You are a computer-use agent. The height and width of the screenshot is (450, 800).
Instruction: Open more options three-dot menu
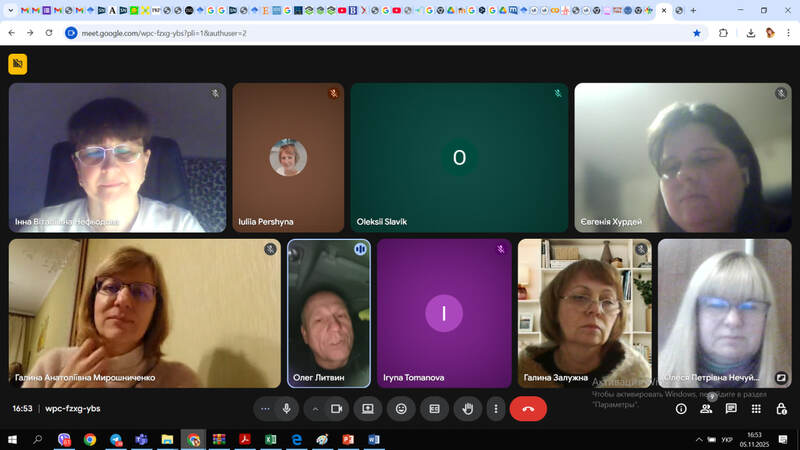click(495, 408)
